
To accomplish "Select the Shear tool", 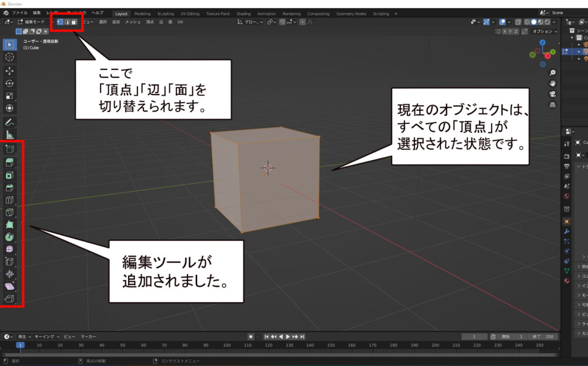I will pos(10,286).
